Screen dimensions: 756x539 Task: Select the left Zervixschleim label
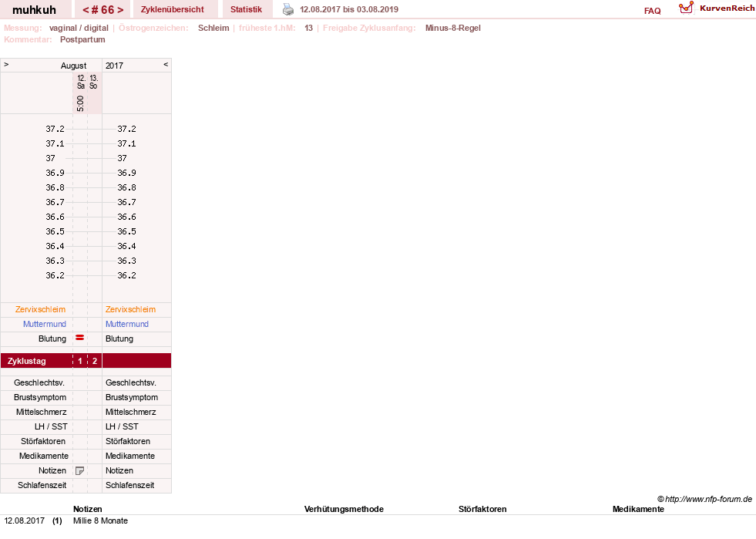(x=40, y=309)
